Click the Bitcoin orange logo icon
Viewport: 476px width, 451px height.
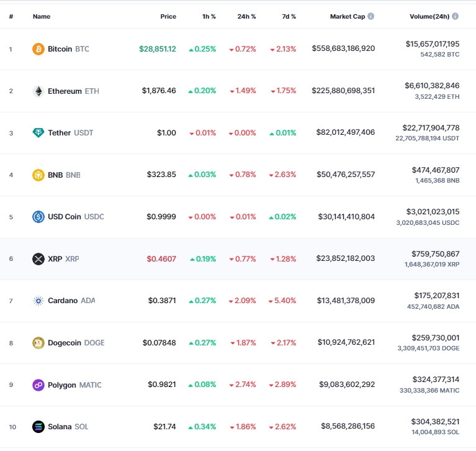pyautogui.click(x=38, y=49)
